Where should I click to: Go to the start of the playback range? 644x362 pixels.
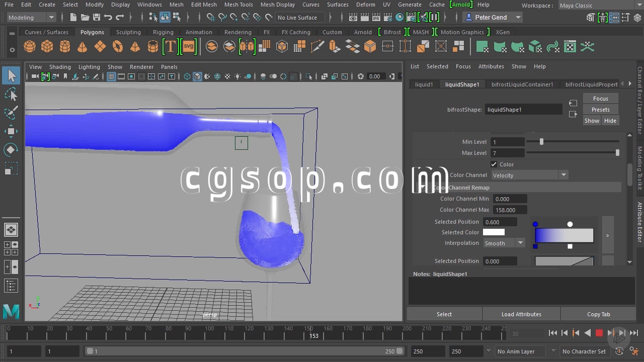(x=553, y=333)
